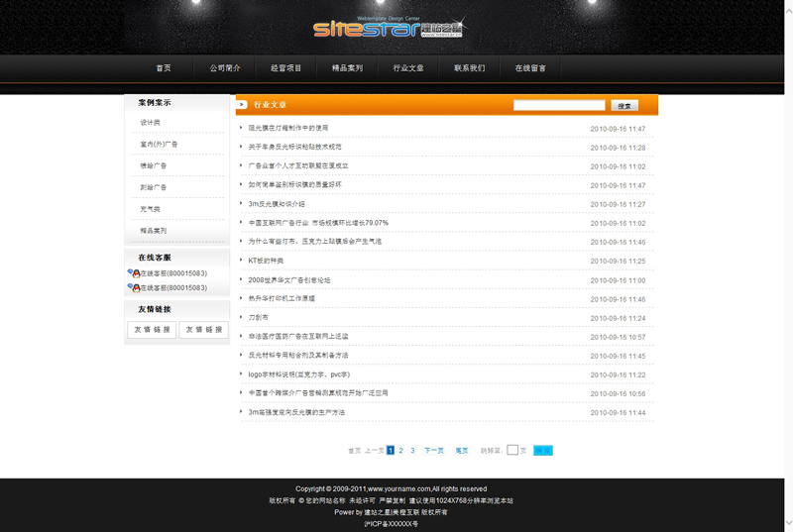This screenshot has height=532, width=793.
Task: Click the bullet arrow before KT板的种类
Action: (241, 261)
